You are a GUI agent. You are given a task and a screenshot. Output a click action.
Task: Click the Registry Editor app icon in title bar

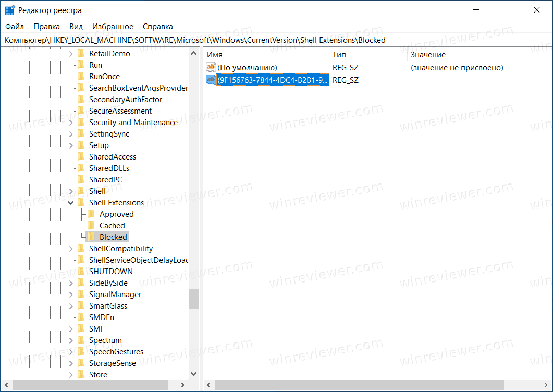10,10
